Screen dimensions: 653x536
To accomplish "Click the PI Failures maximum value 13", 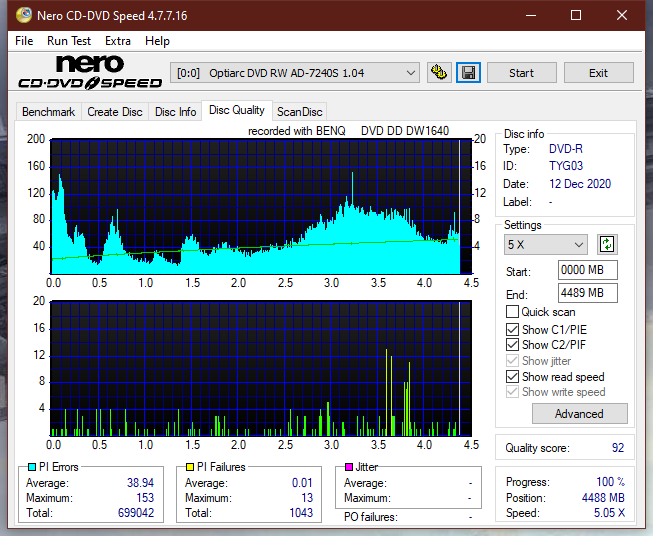I will 307,498.
